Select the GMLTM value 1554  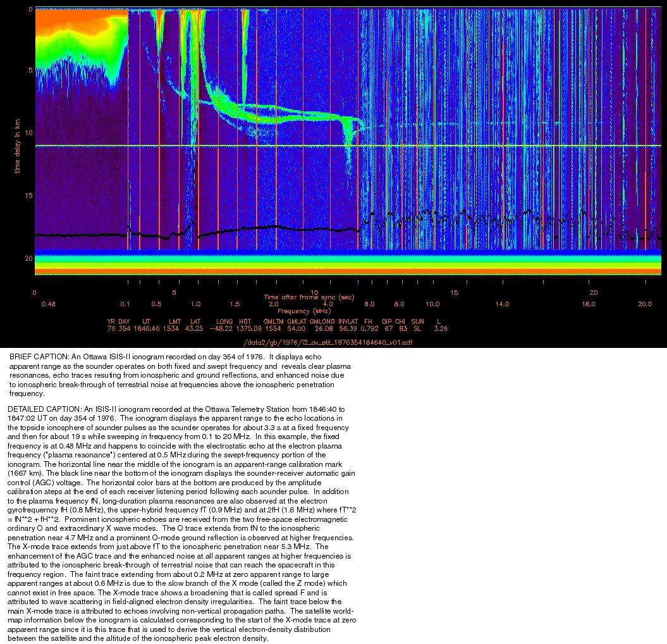pos(272,328)
